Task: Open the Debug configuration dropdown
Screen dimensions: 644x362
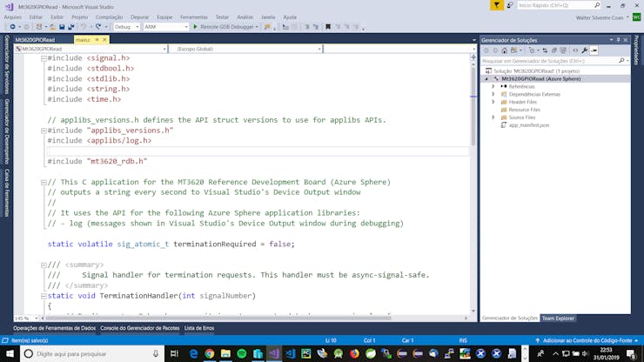Action: 126,27
